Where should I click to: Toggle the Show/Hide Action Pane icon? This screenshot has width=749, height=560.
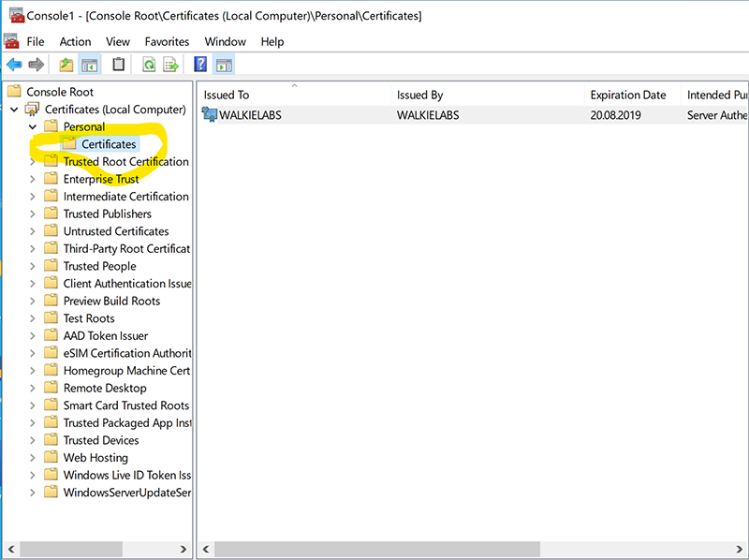tap(223, 64)
